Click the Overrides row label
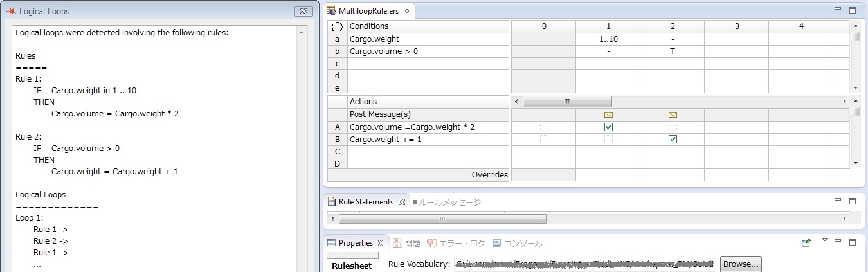This screenshot has height=272, width=868. click(x=490, y=175)
